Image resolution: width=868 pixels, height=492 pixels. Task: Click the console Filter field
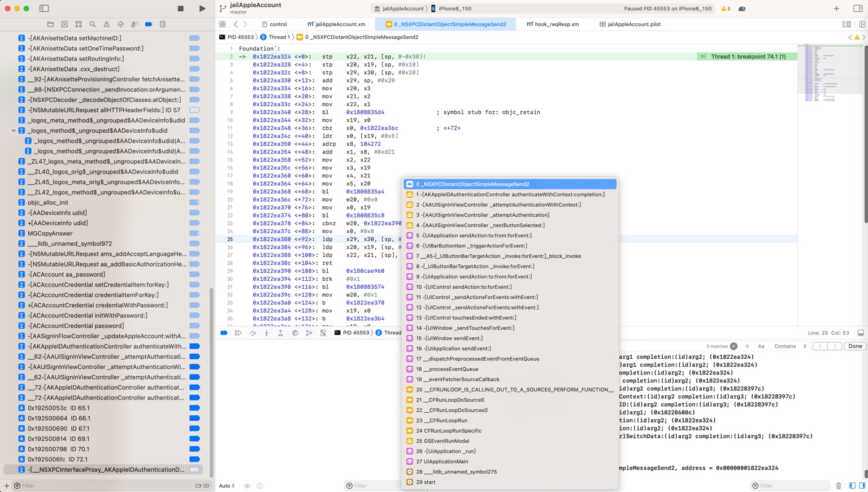(791, 486)
